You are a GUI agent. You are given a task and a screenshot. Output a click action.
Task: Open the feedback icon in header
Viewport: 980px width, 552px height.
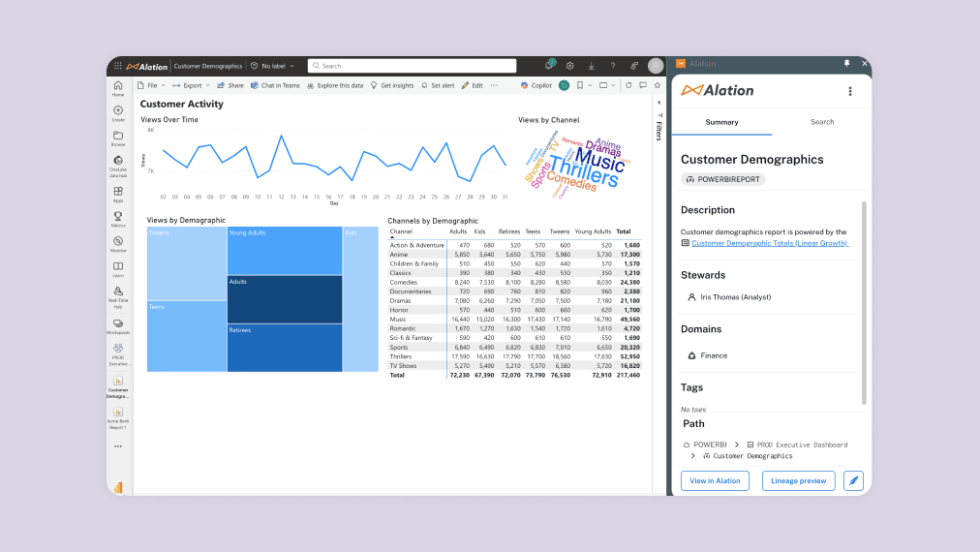tap(633, 66)
